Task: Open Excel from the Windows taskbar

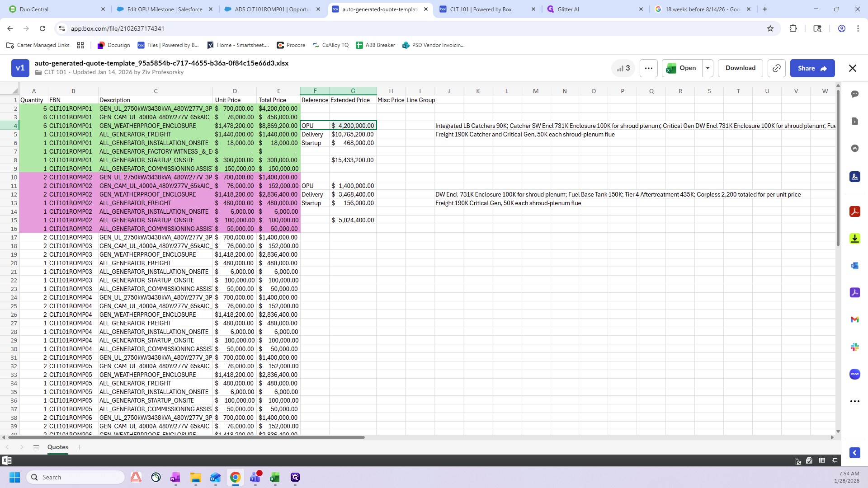Action: coord(274,477)
